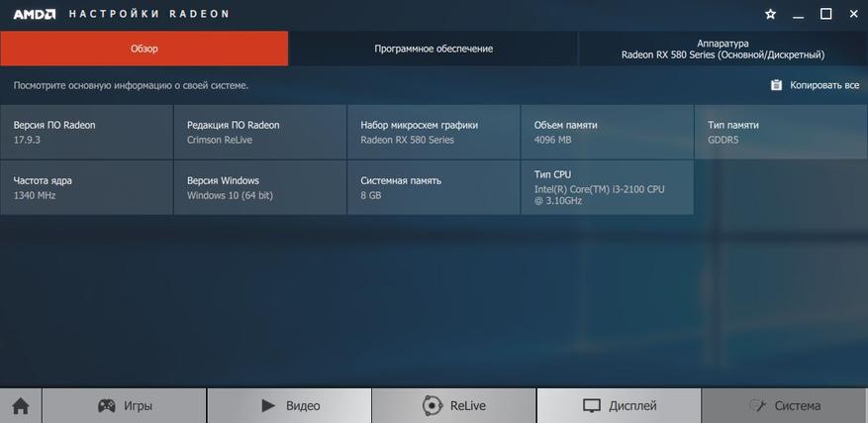
Task: Open the Система (System) section
Action: pyautogui.click(x=784, y=406)
